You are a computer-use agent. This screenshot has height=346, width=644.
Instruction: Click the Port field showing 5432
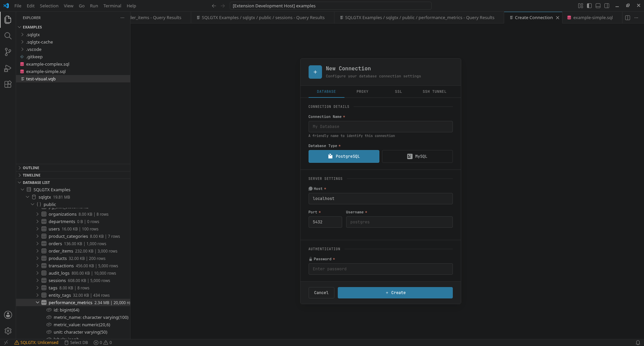[x=325, y=222]
